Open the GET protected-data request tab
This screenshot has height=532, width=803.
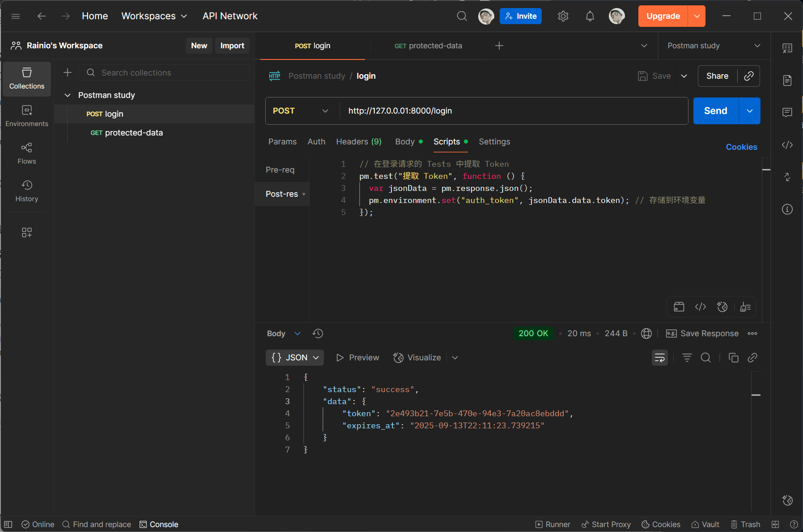click(428, 46)
